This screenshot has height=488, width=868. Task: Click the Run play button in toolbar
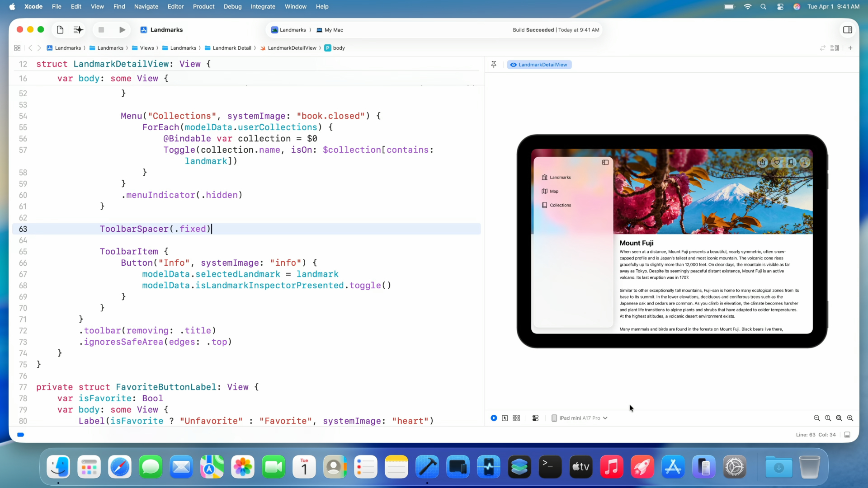[122, 30]
